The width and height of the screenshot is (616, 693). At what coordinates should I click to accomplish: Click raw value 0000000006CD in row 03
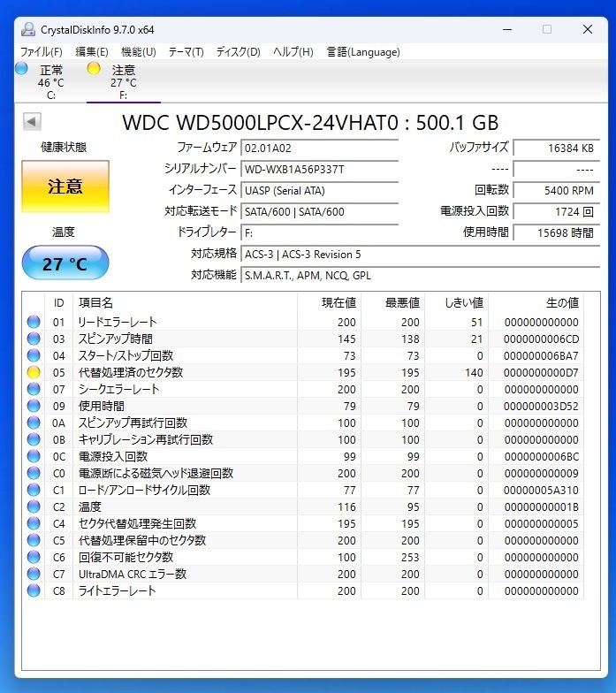(541, 339)
